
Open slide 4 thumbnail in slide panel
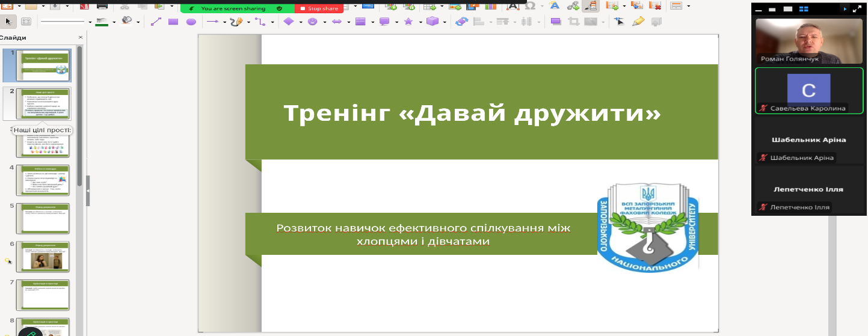pyautogui.click(x=42, y=180)
